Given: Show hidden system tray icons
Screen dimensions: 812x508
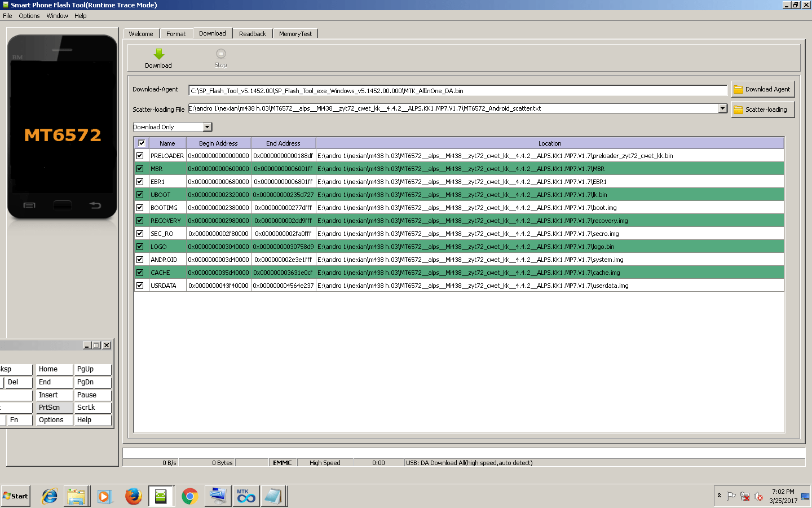Looking at the screenshot, I should point(719,496).
